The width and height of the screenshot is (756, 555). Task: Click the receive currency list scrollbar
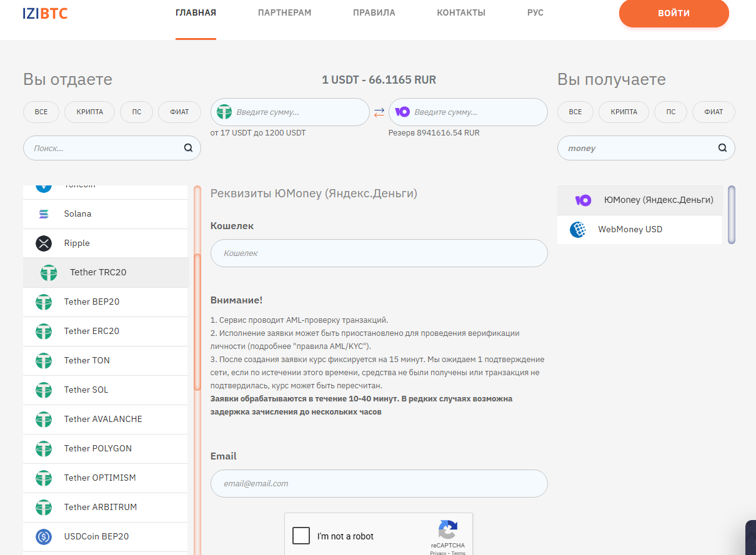(x=732, y=214)
